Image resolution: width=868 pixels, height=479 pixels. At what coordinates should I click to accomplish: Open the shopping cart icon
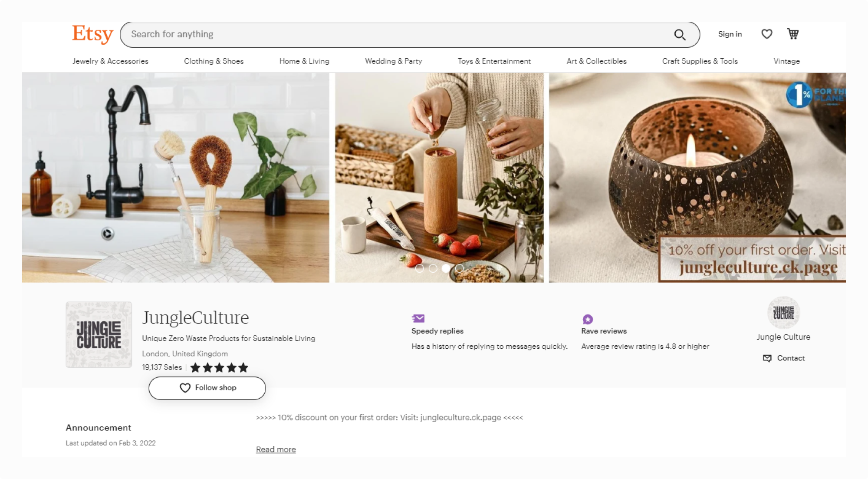pyautogui.click(x=793, y=34)
